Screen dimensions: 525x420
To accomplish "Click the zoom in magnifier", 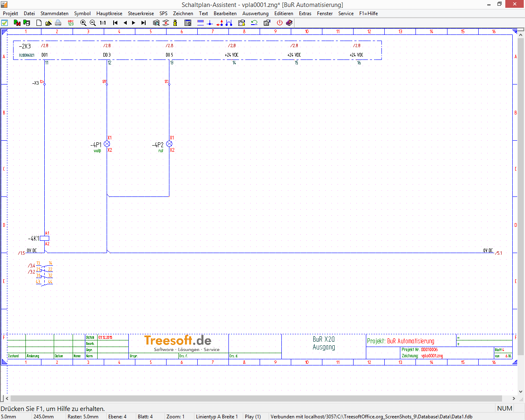I will point(83,23).
